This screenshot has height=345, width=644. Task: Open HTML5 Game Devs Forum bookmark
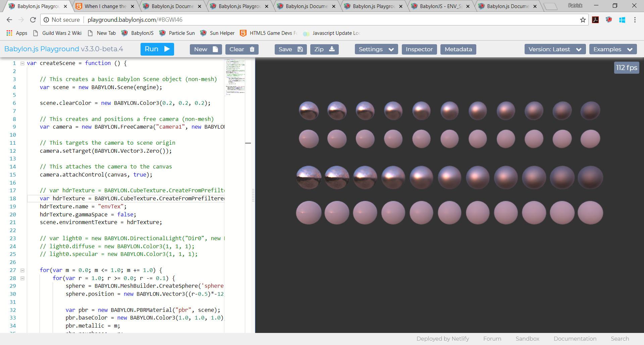tap(269, 33)
